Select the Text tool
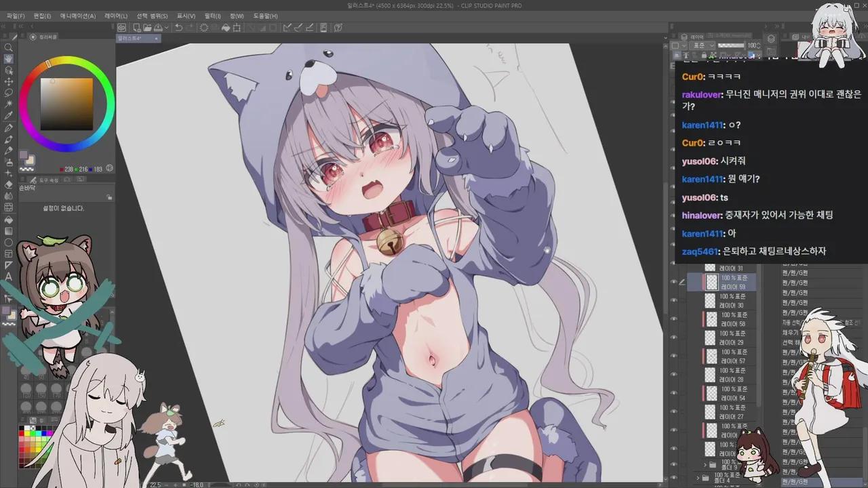This screenshot has height=488, width=868. tap(9, 277)
